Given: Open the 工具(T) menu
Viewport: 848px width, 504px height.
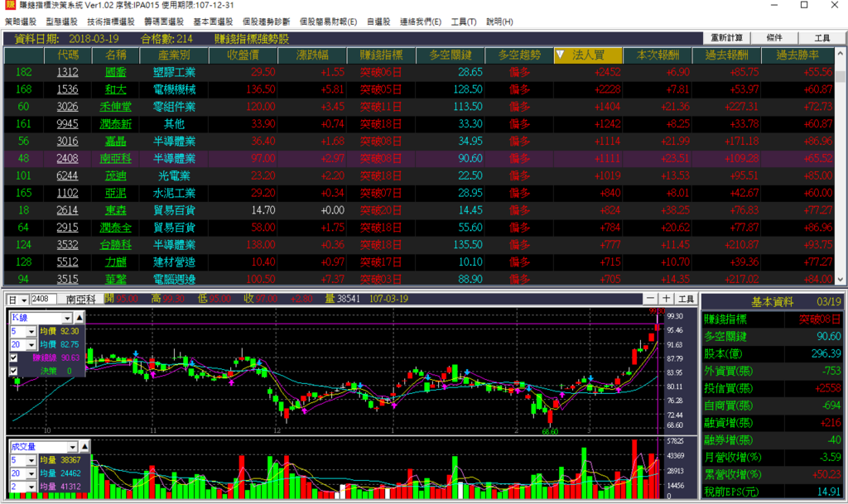Looking at the screenshot, I should click(464, 22).
